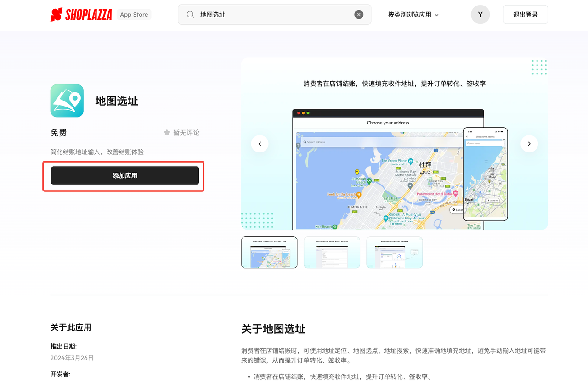Select the first map screenshot thumbnail
The height and width of the screenshot is (382, 588).
pos(269,252)
